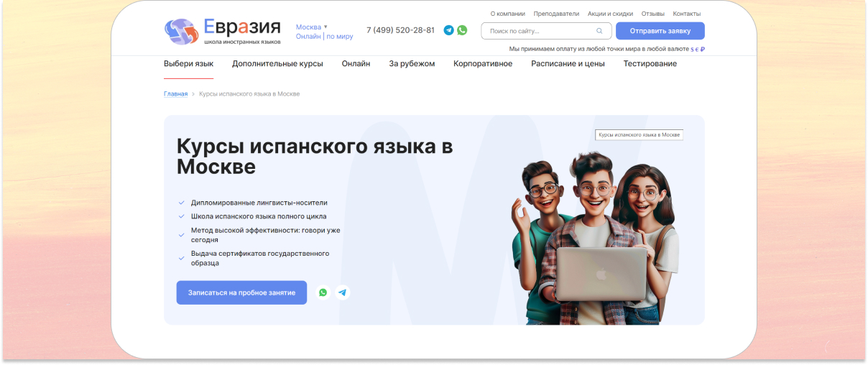Image resolution: width=868 pixels, height=365 pixels.
Task: Click the currency symbols icon
Action: [x=697, y=50]
